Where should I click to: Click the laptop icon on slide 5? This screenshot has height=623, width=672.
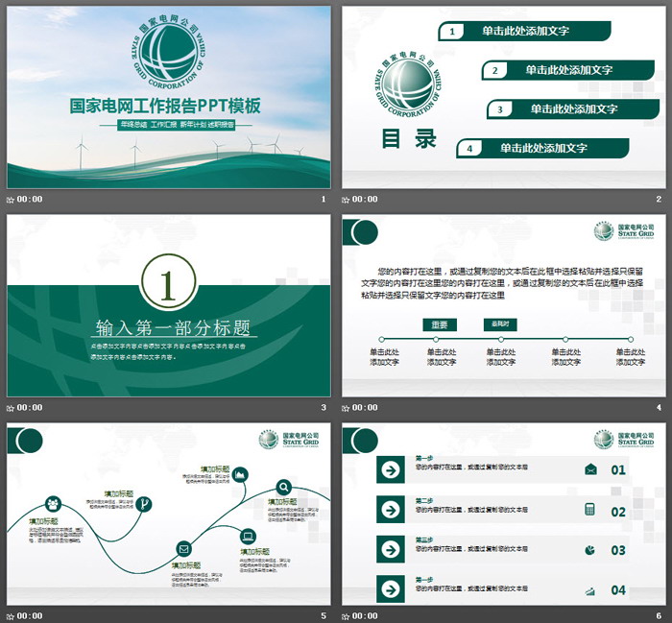[247, 535]
